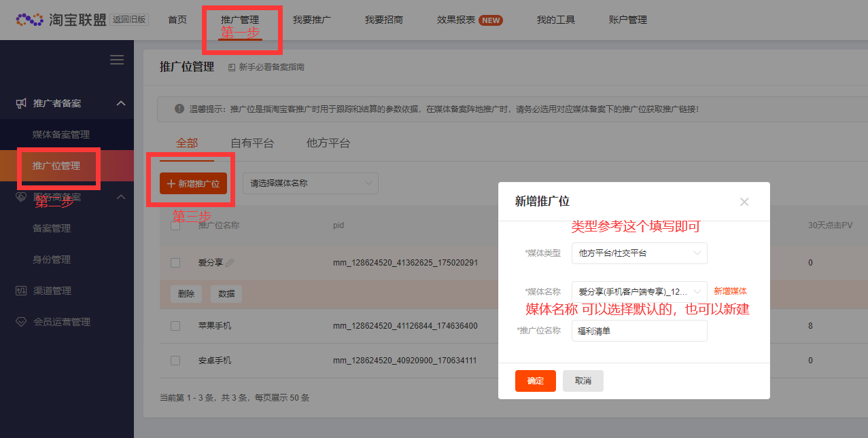The image size is (868, 438).
Task: Click the pid mm_128624520_41362625_175020291
Action: (405, 263)
